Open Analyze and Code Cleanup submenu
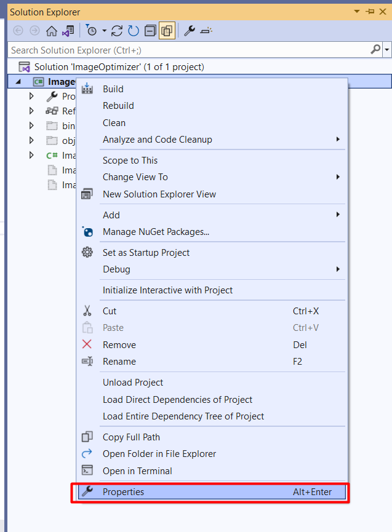The image size is (392, 532). pos(212,140)
